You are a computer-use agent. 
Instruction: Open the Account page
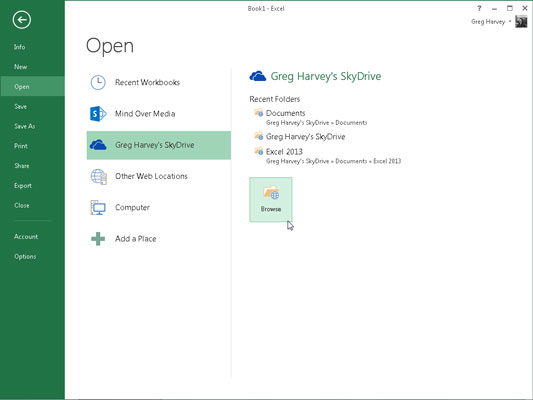click(x=26, y=237)
